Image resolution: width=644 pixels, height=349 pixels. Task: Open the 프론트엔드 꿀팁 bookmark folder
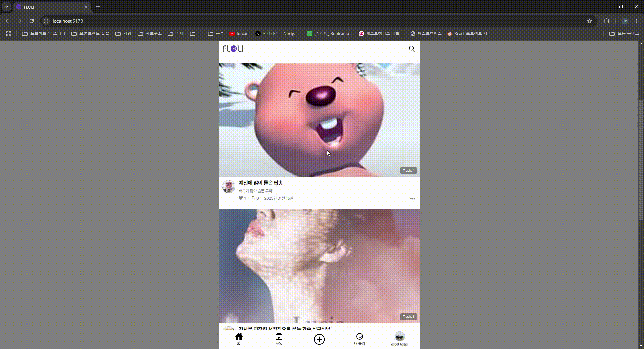[90, 34]
